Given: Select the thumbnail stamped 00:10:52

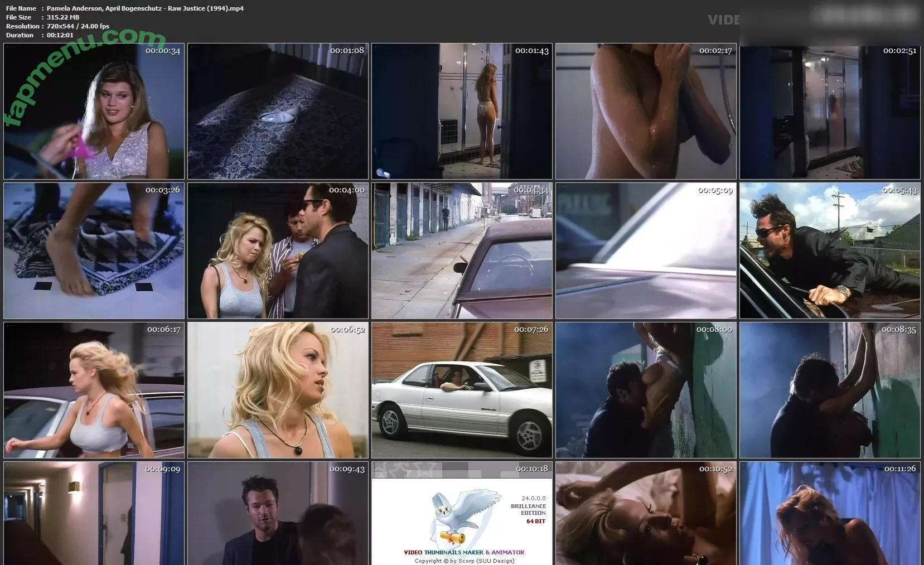Looking at the screenshot, I should [646, 513].
